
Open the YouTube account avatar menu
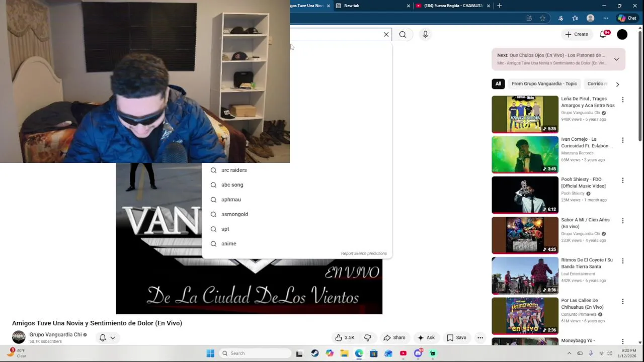622,34
